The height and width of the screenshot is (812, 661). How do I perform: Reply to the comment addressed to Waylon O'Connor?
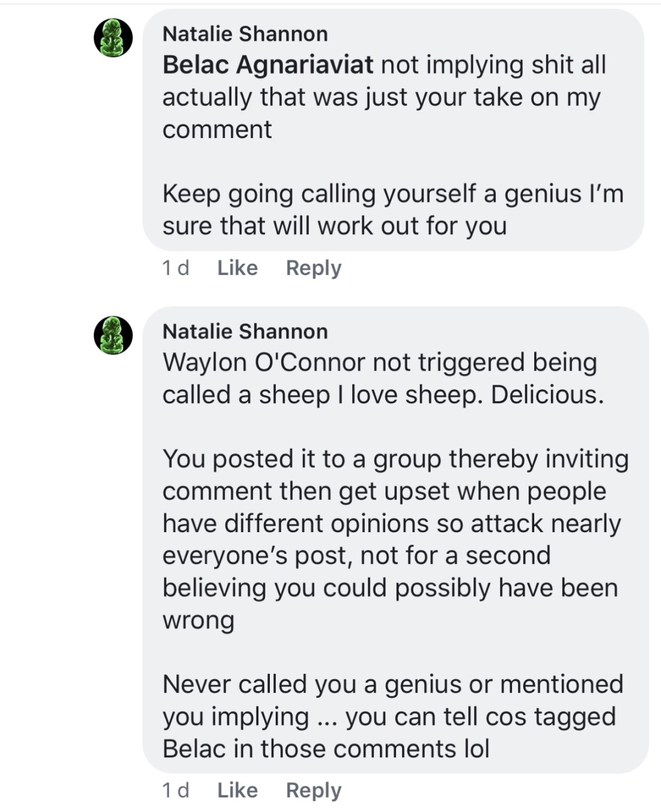point(313,790)
